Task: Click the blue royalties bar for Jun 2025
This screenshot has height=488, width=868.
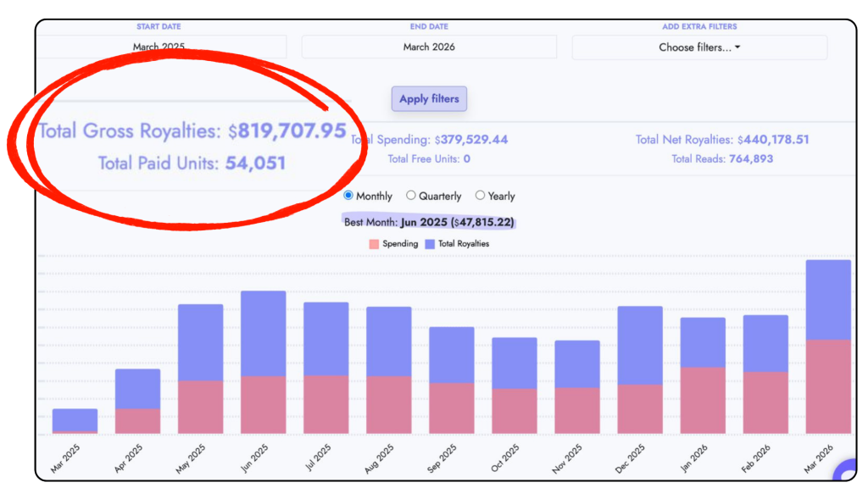Action: (264, 333)
